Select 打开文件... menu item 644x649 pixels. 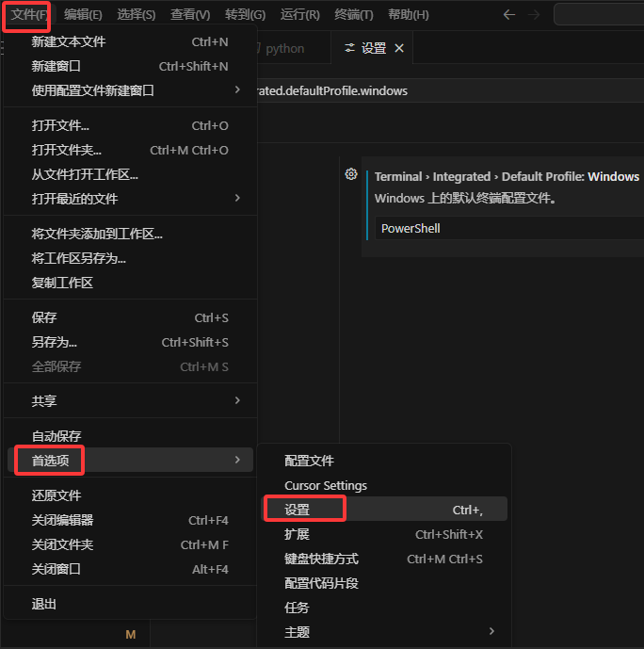click(x=130, y=125)
